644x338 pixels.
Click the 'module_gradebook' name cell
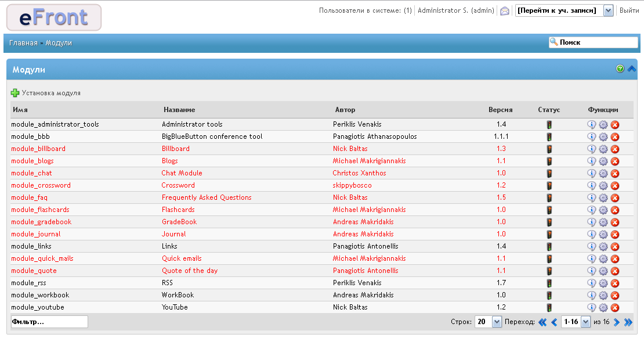pos(41,222)
